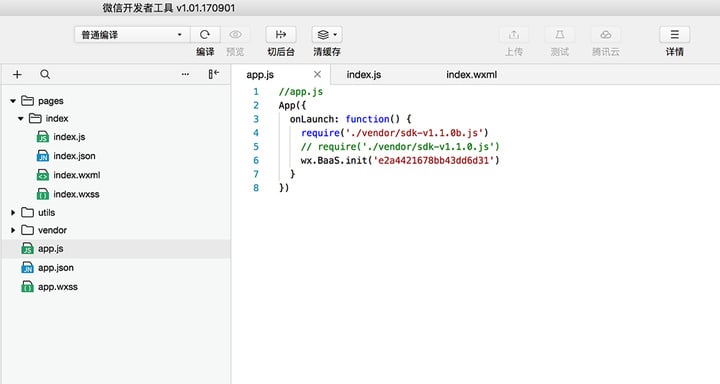This screenshot has width=720, height=384.
Task: Collapse the pages folder arrow
Action: click(13, 101)
